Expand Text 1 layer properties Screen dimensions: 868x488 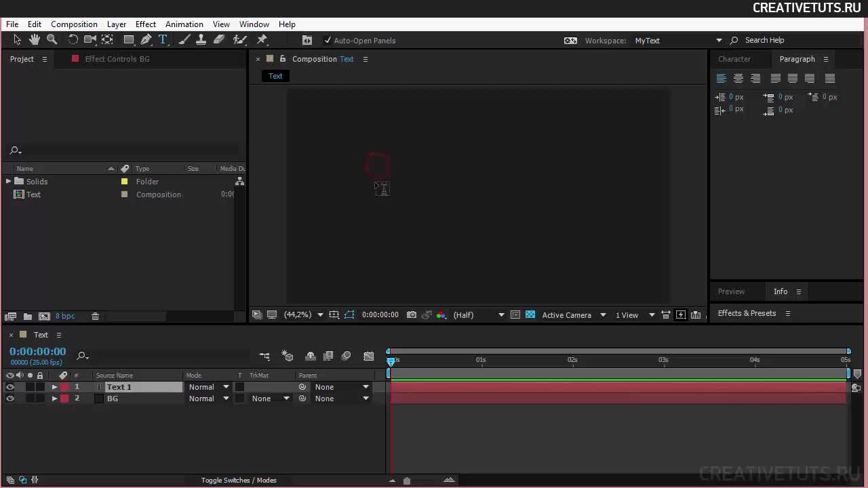click(54, 387)
